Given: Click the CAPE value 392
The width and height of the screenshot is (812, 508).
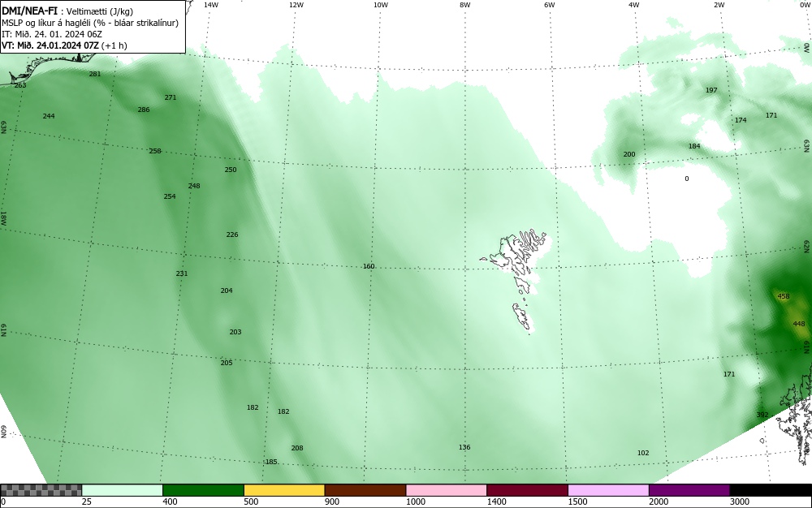Looking at the screenshot, I should click(762, 415).
